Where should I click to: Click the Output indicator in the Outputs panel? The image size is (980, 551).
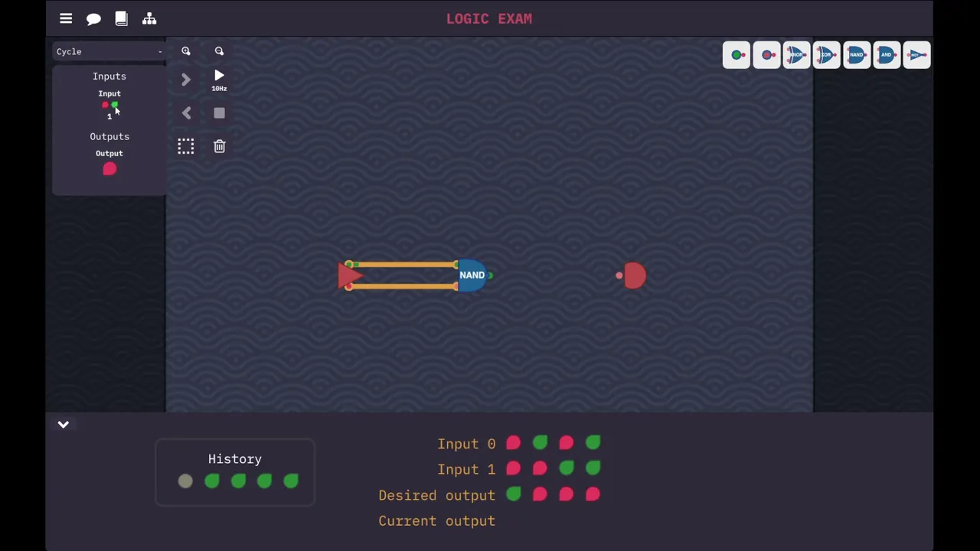pos(109,169)
